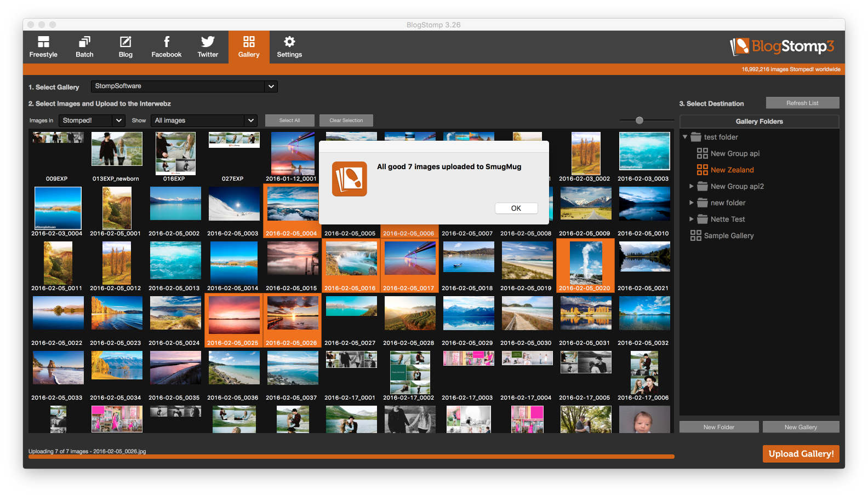Screen dimensions: 868x496
Task: Open the Batch mode icon
Action: [84, 47]
